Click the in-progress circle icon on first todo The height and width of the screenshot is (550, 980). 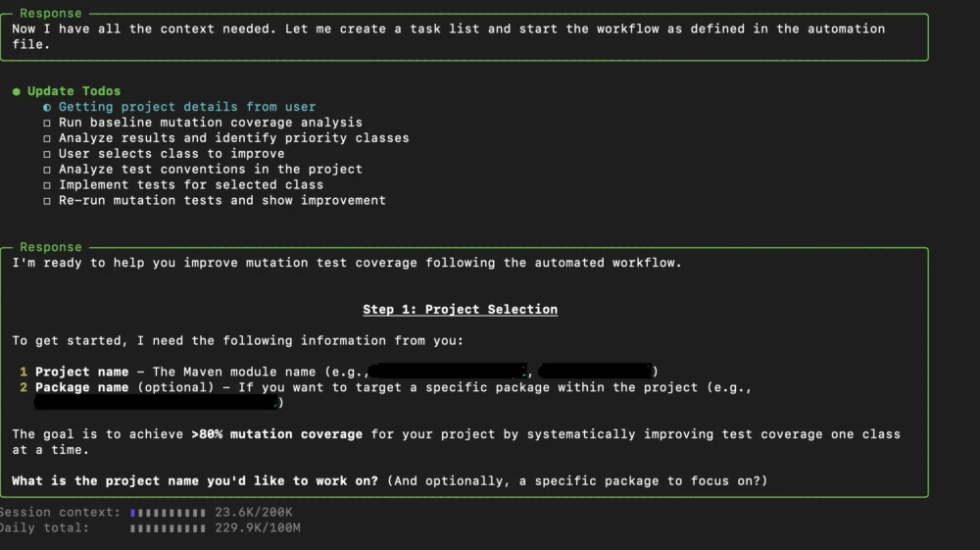47,107
